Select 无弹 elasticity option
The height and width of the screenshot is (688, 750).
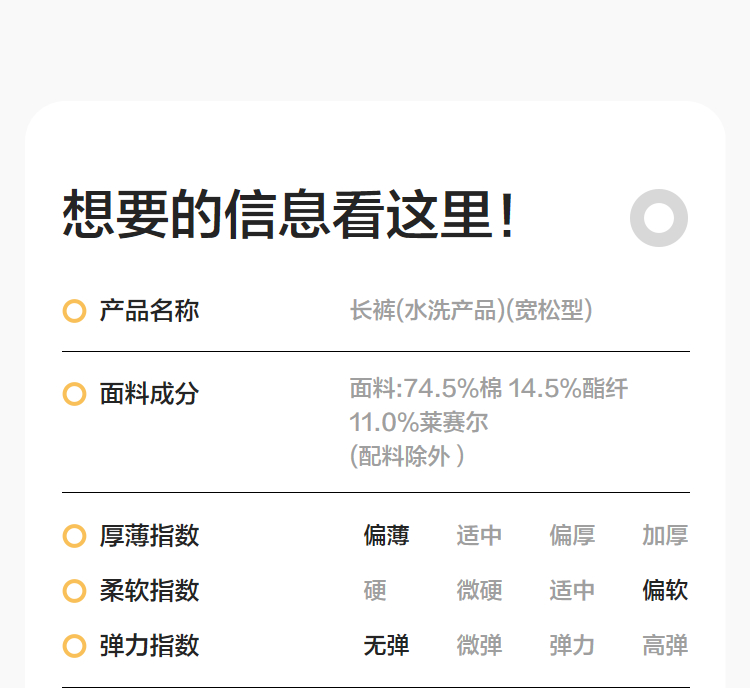(386, 646)
